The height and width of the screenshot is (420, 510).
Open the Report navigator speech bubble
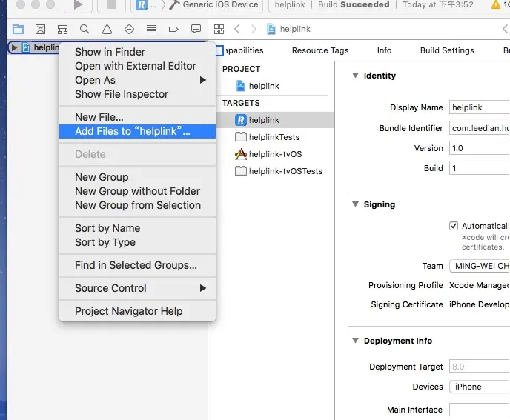[196, 29]
